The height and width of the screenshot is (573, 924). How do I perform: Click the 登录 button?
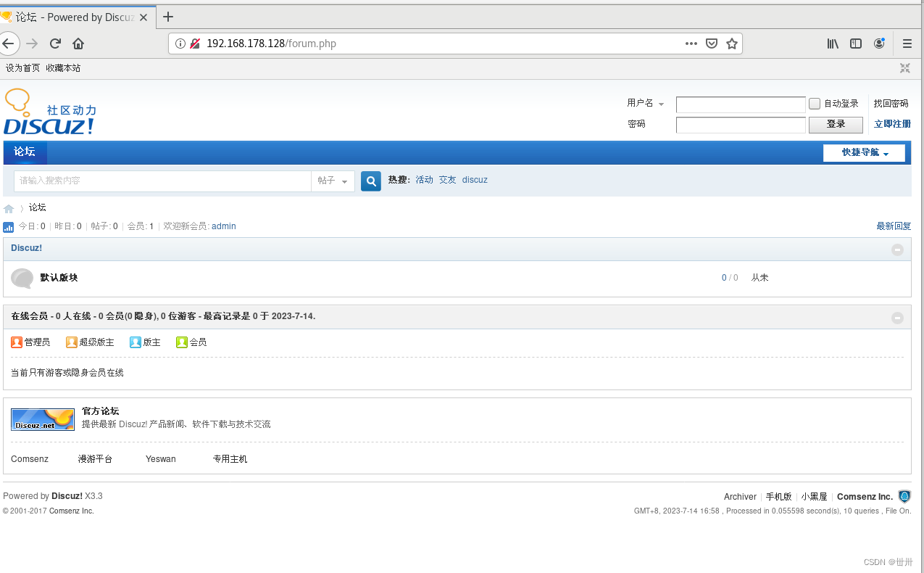coord(835,124)
